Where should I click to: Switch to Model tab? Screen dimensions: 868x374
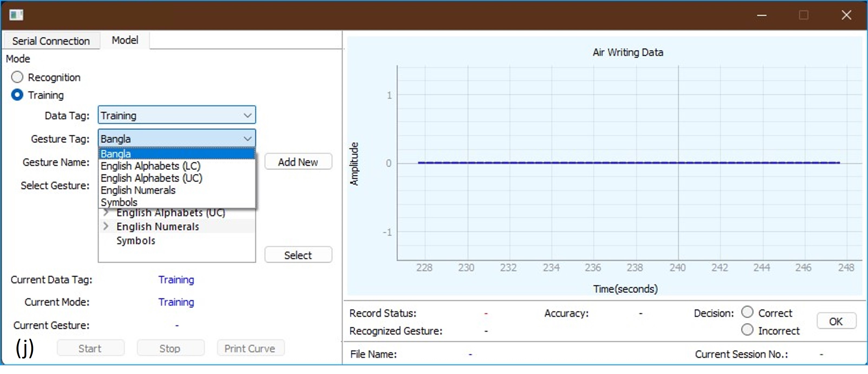(125, 40)
